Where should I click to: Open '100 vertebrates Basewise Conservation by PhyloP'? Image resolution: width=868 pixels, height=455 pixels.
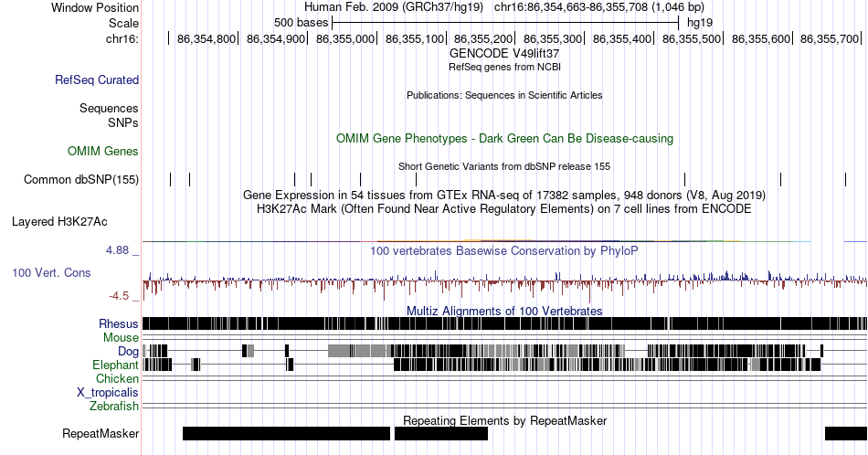(x=504, y=250)
